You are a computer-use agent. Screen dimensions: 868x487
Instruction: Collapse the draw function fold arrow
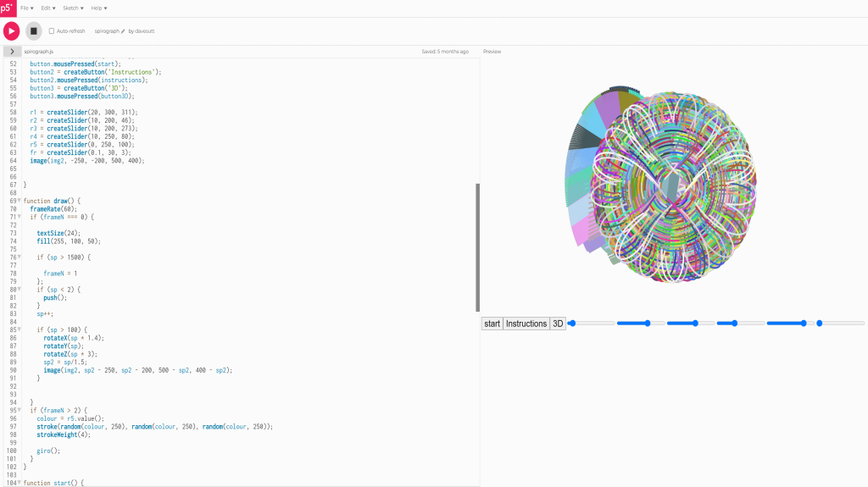(19, 201)
